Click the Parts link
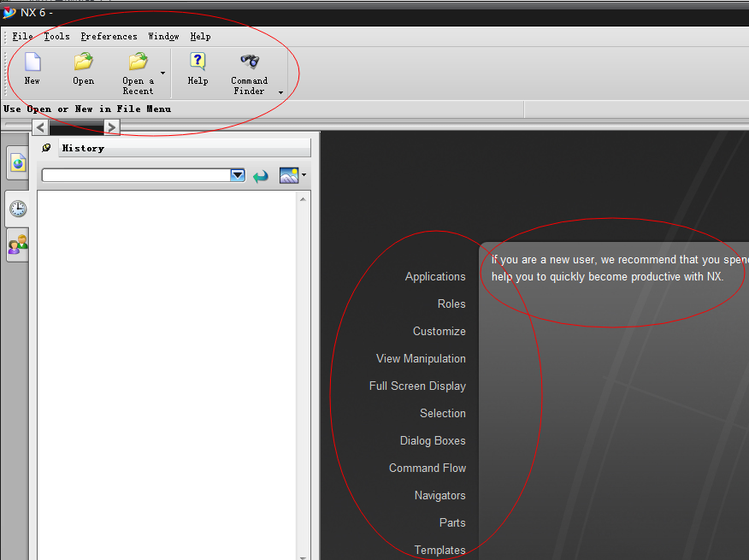The width and height of the screenshot is (749, 560). coord(452,522)
